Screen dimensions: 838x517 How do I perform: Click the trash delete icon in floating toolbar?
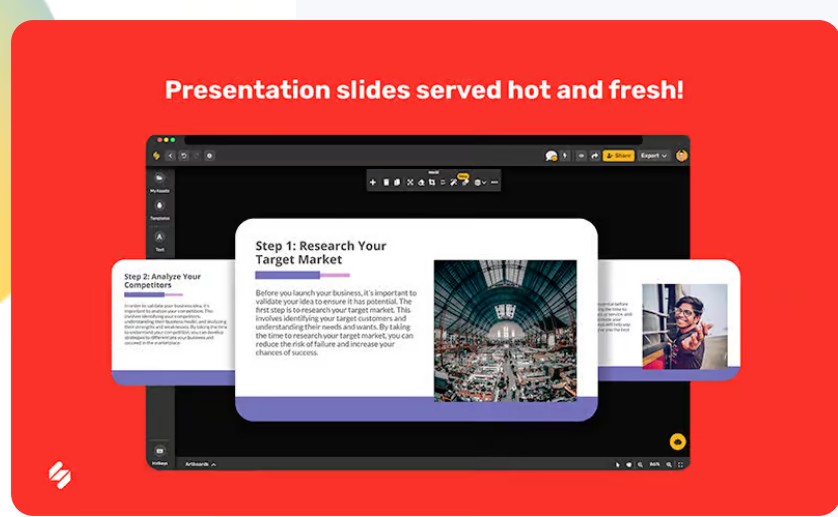pyautogui.click(x=386, y=182)
